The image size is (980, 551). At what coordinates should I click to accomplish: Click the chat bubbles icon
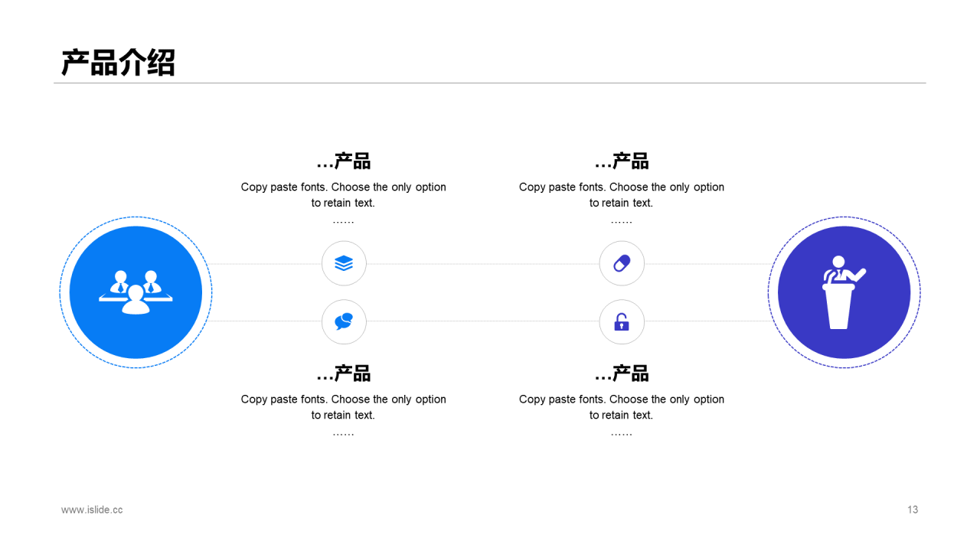344,321
